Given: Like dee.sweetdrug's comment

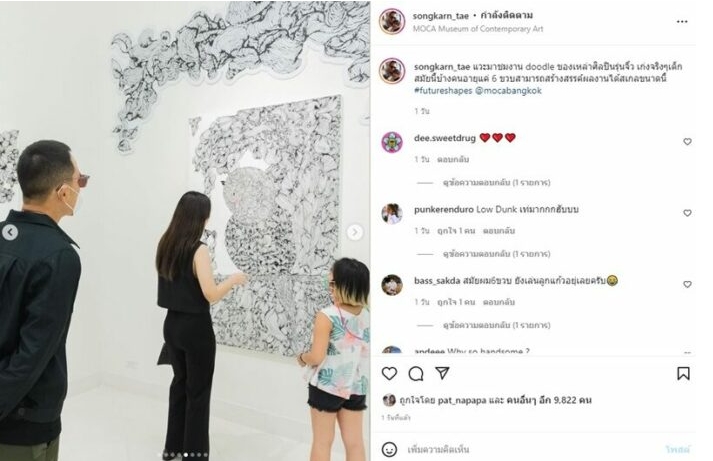Looking at the screenshot, I should (687, 142).
